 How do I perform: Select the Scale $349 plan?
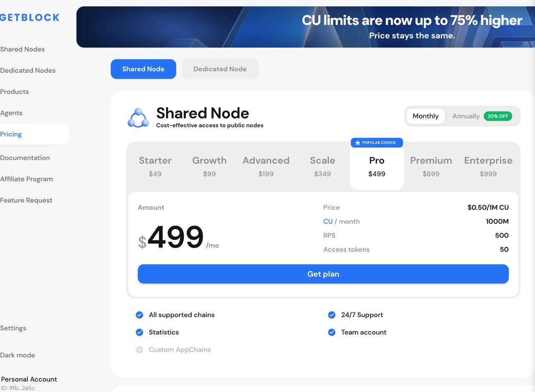click(322, 167)
